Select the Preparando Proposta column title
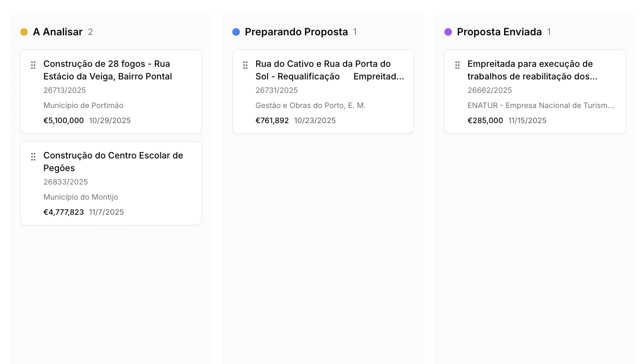The width and height of the screenshot is (643, 364). point(297,32)
